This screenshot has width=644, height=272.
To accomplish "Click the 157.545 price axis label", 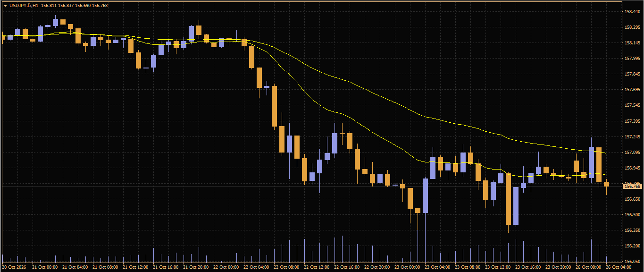I will [632, 105].
